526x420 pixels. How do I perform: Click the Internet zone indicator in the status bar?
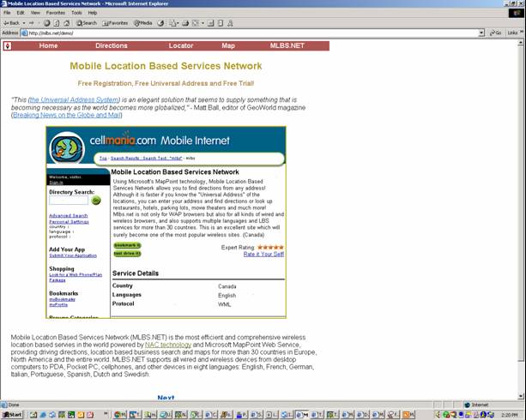(x=476, y=405)
